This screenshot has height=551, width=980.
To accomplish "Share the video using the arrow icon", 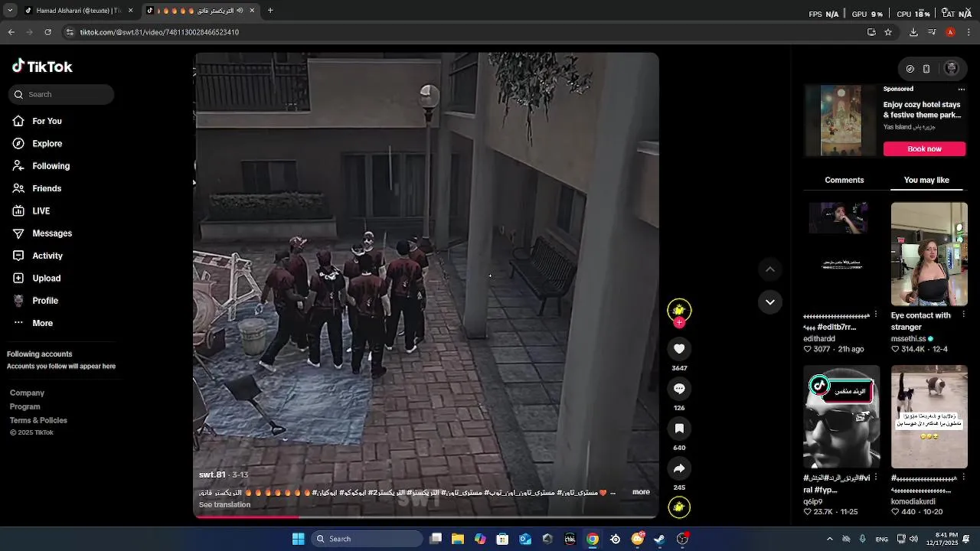I will (679, 468).
